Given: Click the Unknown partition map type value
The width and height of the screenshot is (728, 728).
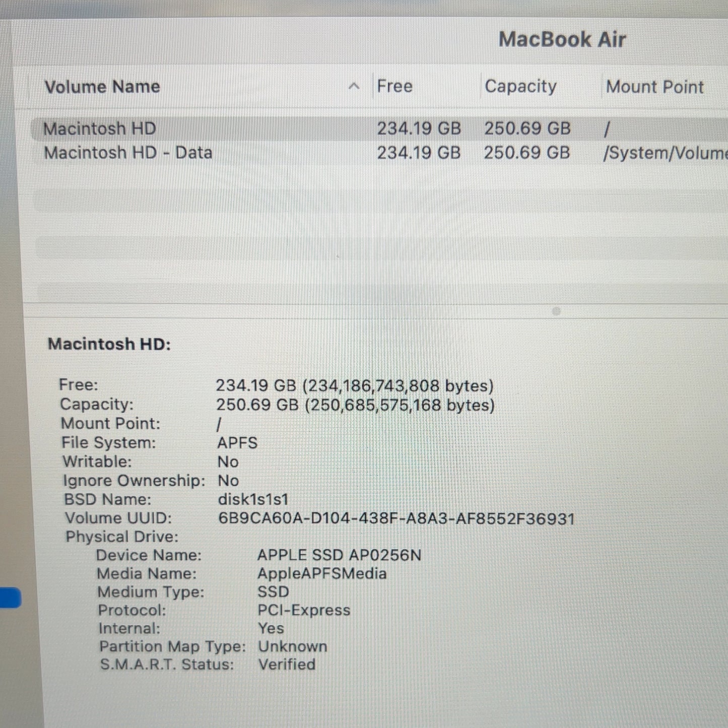Looking at the screenshot, I should (x=293, y=646).
